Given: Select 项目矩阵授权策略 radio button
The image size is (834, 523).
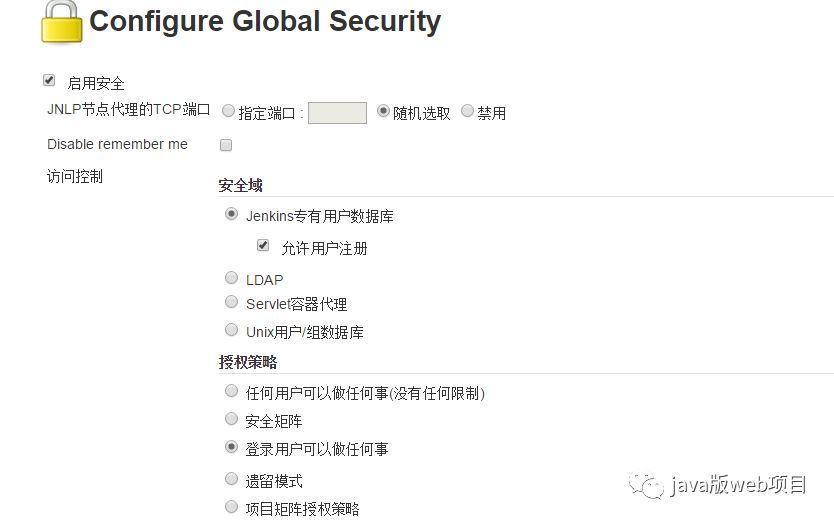Looking at the screenshot, I should 232,507.
